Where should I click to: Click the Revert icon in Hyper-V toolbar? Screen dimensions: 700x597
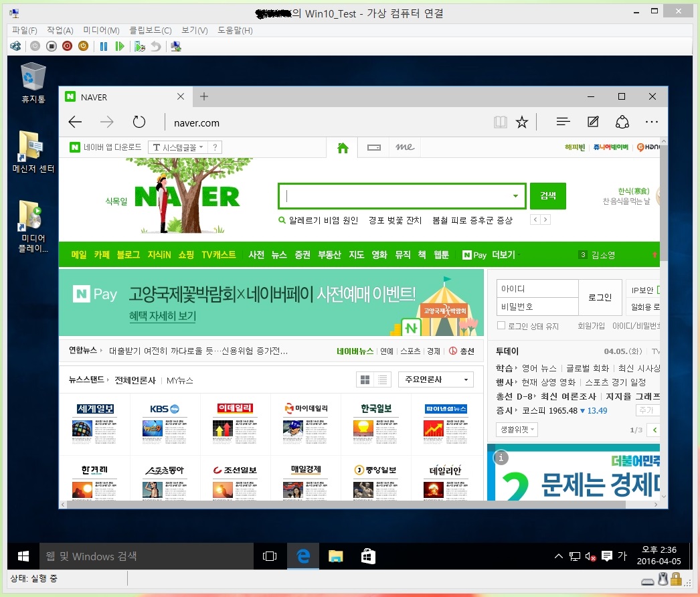[x=155, y=46]
